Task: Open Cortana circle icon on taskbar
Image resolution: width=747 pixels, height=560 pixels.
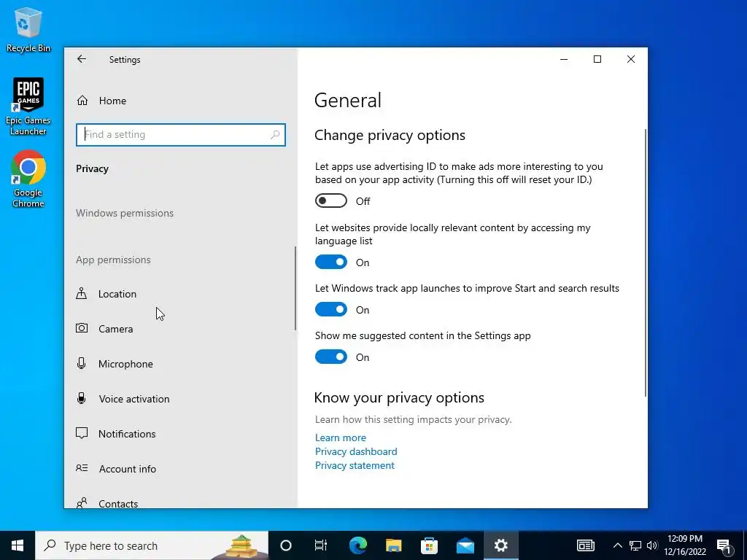Action: pos(285,545)
